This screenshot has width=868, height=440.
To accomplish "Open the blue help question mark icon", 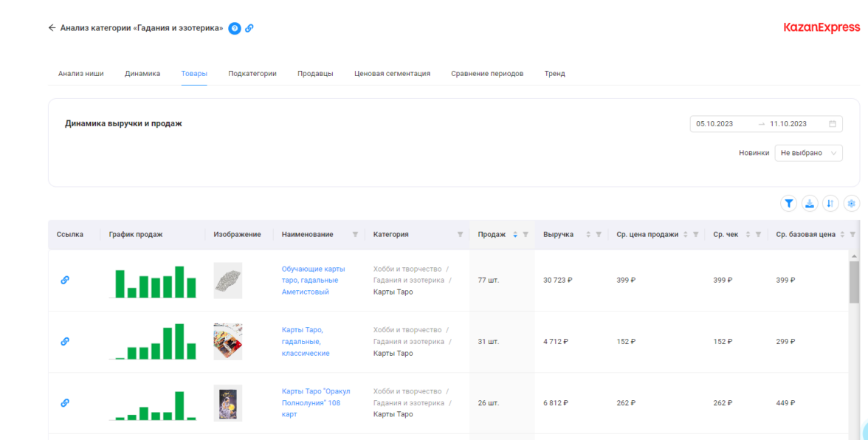I will coord(235,28).
